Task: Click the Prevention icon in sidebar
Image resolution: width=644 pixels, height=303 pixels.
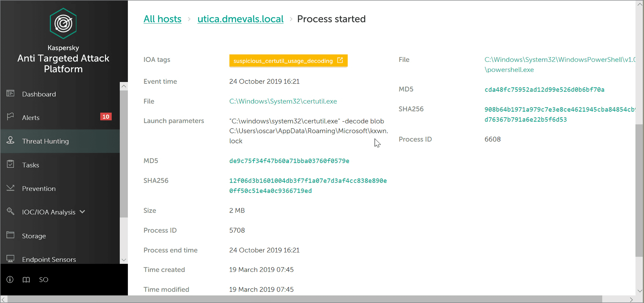Action: pyautogui.click(x=10, y=188)
